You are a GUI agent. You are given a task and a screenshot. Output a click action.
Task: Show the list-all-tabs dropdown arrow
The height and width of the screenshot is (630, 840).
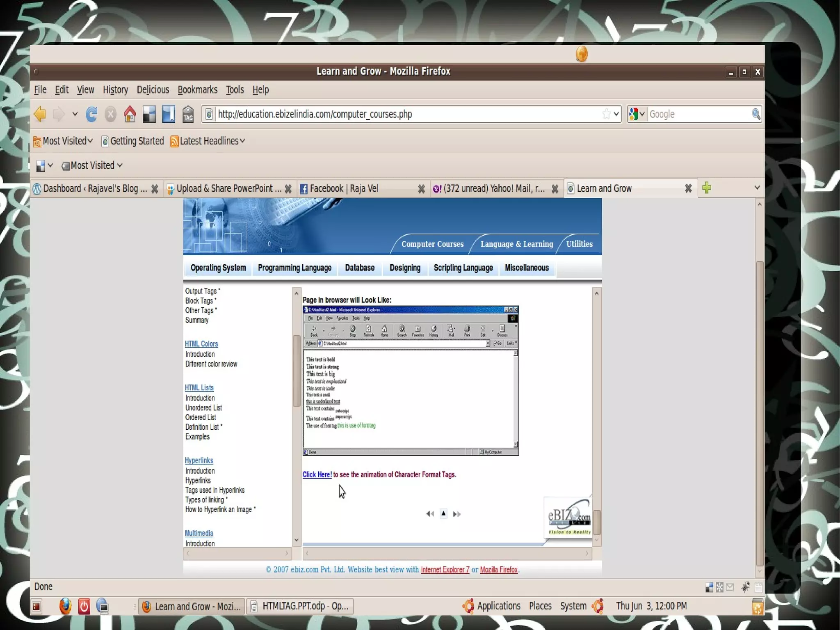[x=757, y=188]
